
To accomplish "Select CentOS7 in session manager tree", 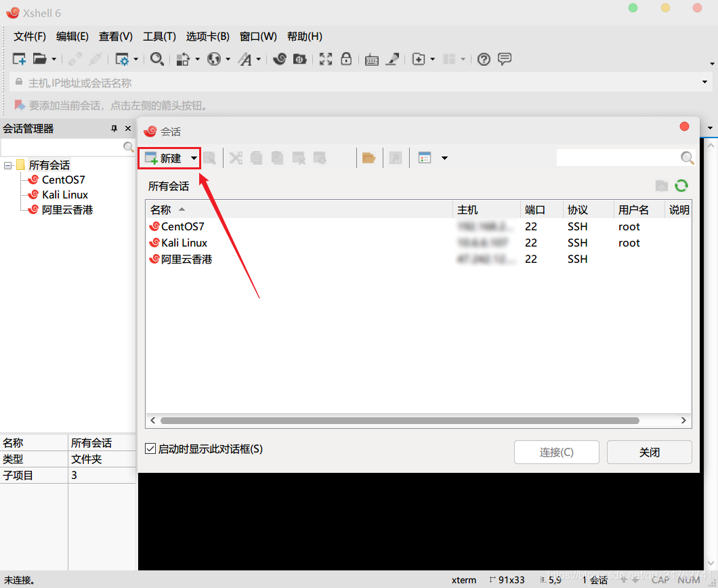I will point(63,180).
